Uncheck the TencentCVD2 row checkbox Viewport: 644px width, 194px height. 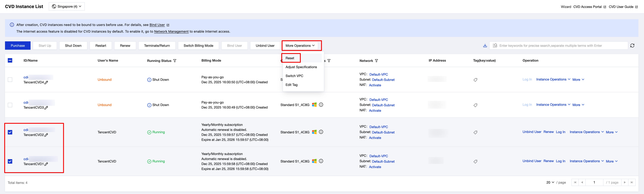click(x=10, y=132)
